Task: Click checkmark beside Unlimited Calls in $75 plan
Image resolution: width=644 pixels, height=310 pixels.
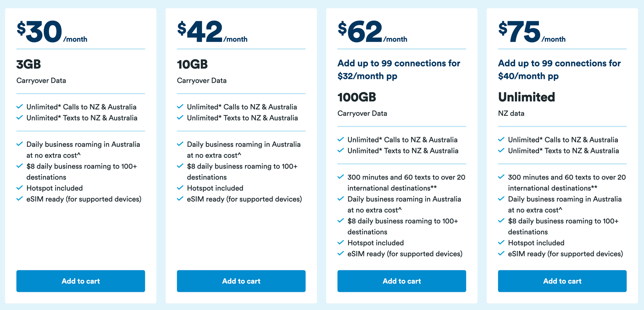Action: tap(501, 139)
